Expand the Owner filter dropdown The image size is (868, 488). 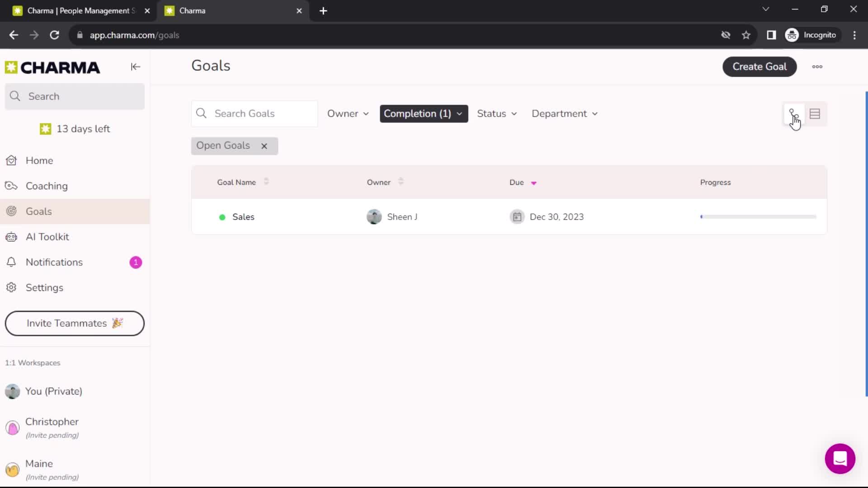(347, 113)
